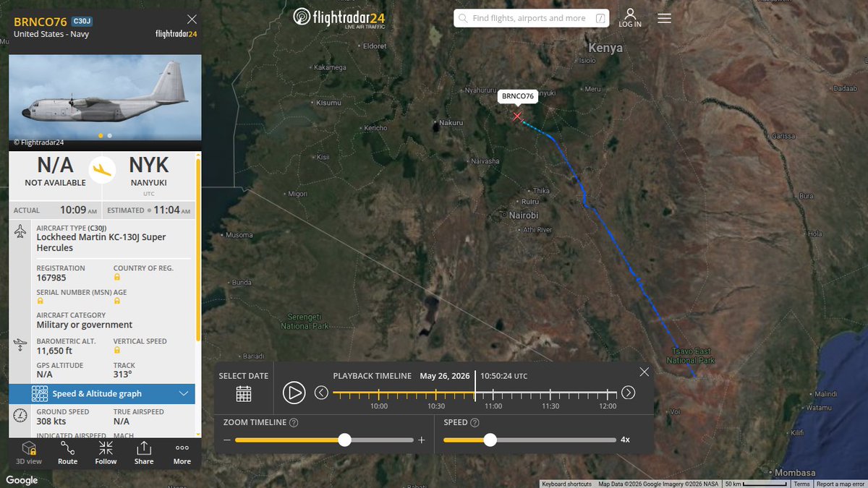
Task: Click the slash shortcut search icon
Action: click(600, 18)
